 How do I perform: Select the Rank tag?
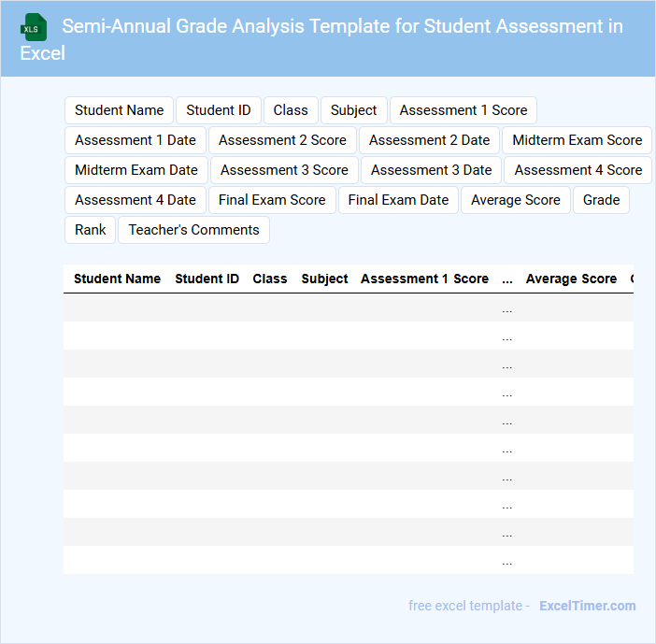pyautogui.click(x=91, y=230)
